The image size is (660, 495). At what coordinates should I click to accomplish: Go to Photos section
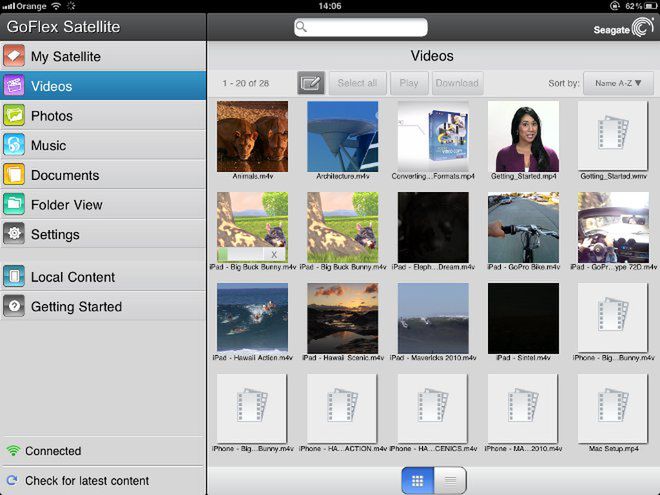[103, 116]
